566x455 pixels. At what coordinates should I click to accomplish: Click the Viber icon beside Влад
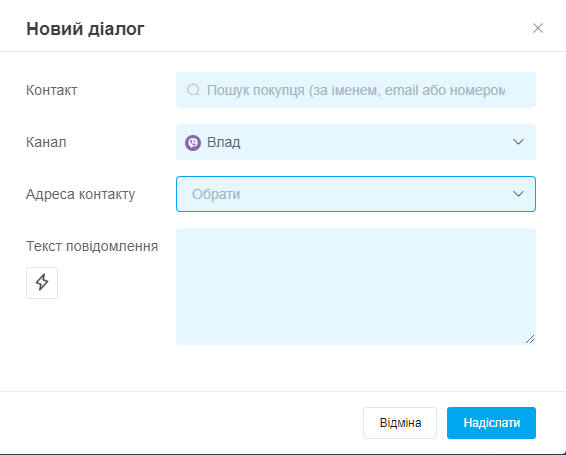[x=193, y=143]
